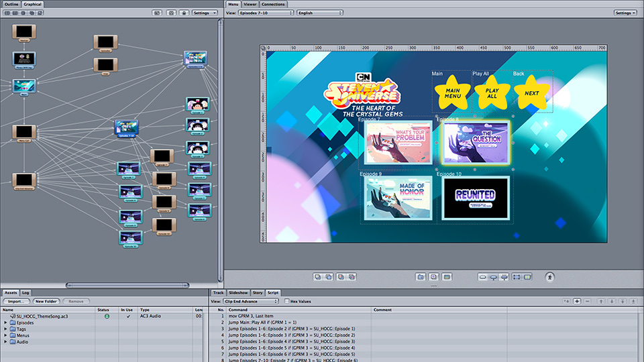Open Settings dropdown in Menu editor

click(625, 13)
